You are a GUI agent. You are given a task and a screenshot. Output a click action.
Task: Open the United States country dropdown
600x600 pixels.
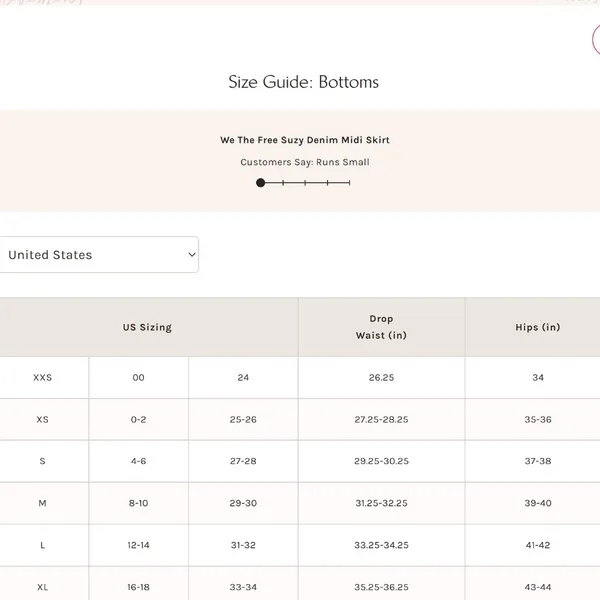point(99,255)
